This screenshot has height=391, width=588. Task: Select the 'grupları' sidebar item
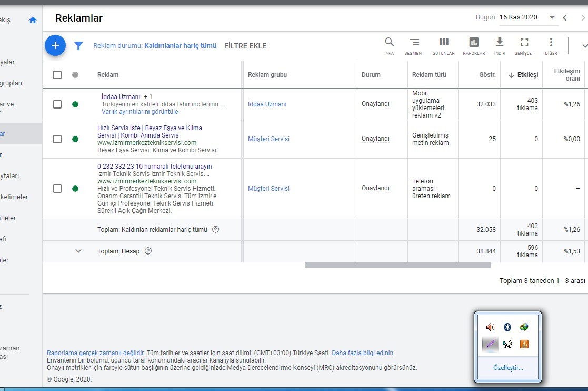[11, 83]
